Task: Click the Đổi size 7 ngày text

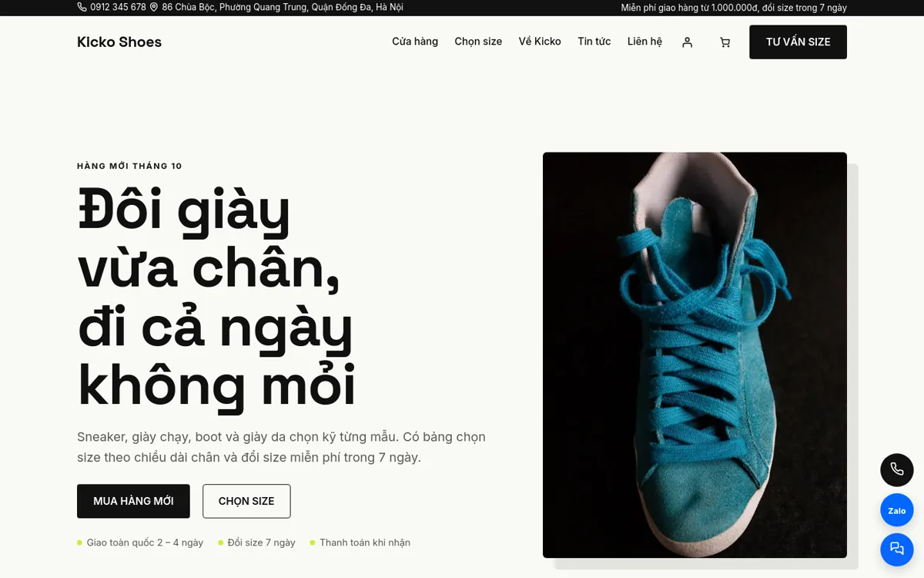Action: pos(262,543)
